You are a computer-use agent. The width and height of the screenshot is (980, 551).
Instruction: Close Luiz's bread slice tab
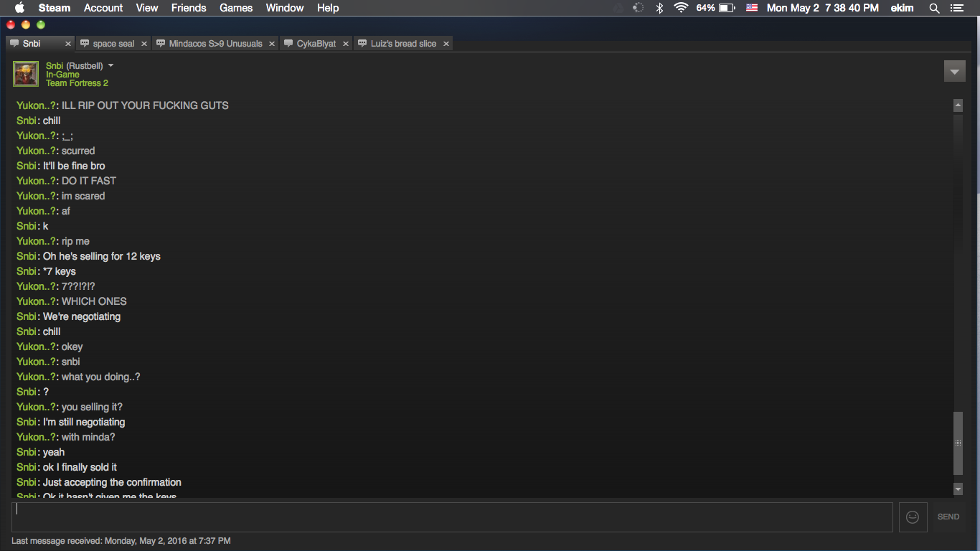click(446, 44)
